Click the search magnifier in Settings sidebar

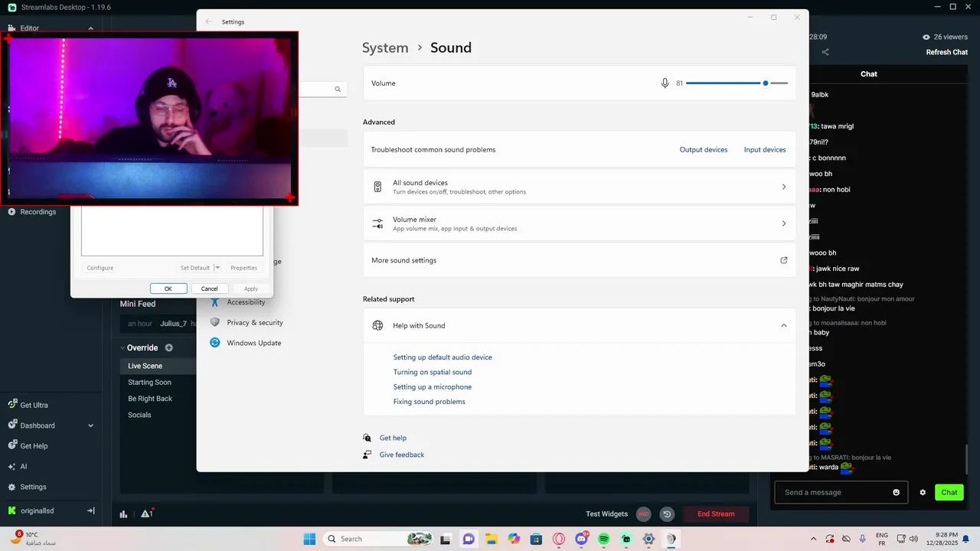pos(338,90)
